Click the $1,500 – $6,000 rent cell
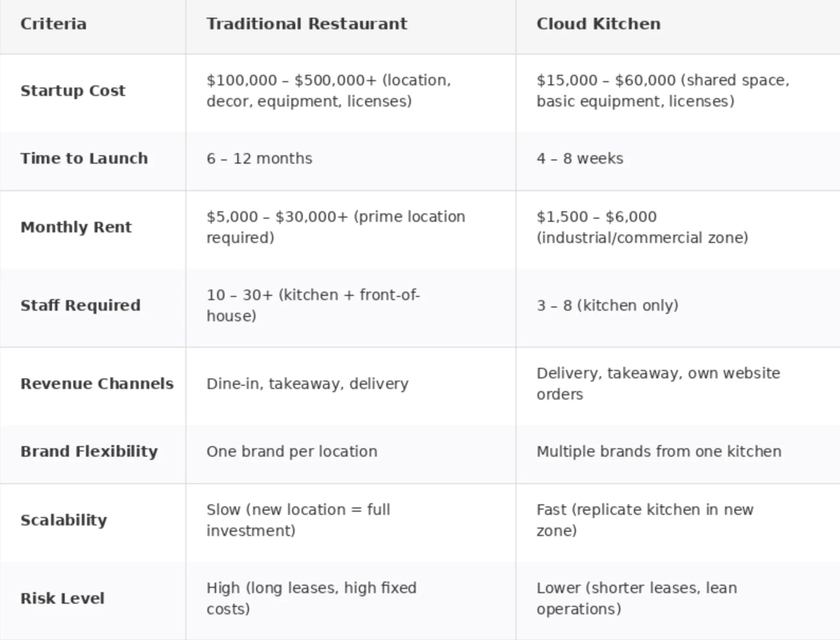This screenshot has height=640, width=840. tap(642, 227)
